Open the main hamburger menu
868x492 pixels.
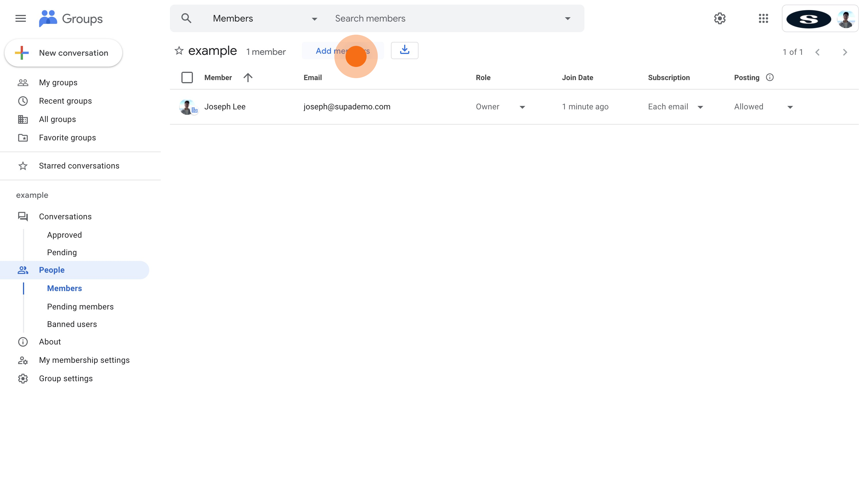coord(21,18)
